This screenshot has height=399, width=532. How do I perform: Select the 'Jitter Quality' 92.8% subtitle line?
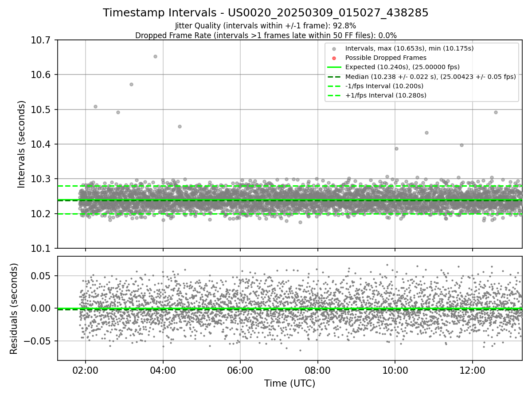[x=266, y=26]
